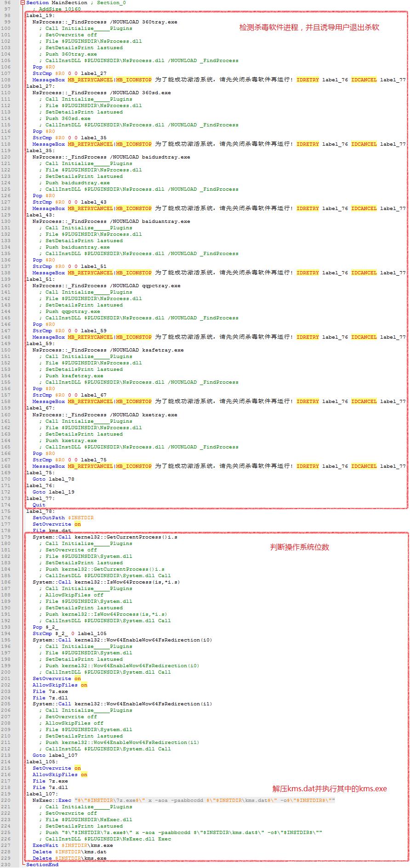Click the 'StrCmp $R0 0 0 label_67' line

click(69, 395)
